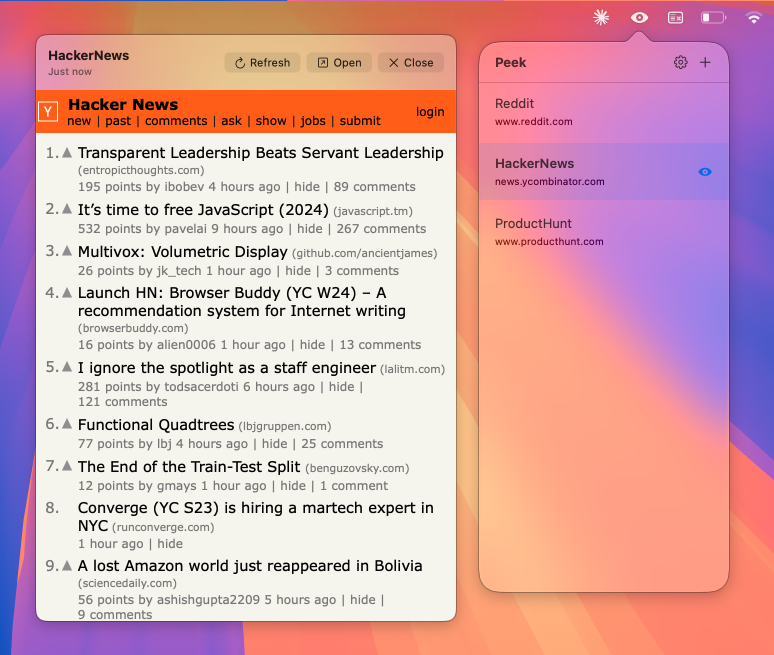The width and height of the screenshot is (774, 655).
Task: Close the HackerNews preview window
Action: 411,63
